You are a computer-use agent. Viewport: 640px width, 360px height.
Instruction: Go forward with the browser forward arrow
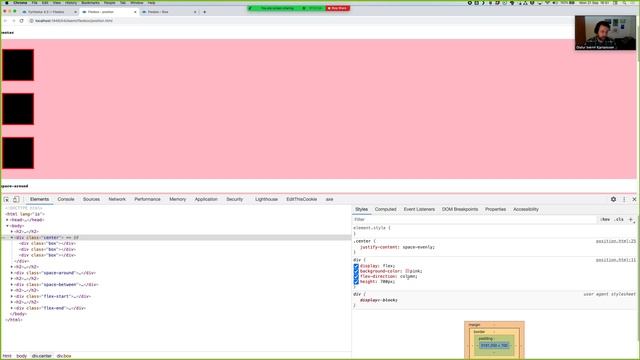13,20
